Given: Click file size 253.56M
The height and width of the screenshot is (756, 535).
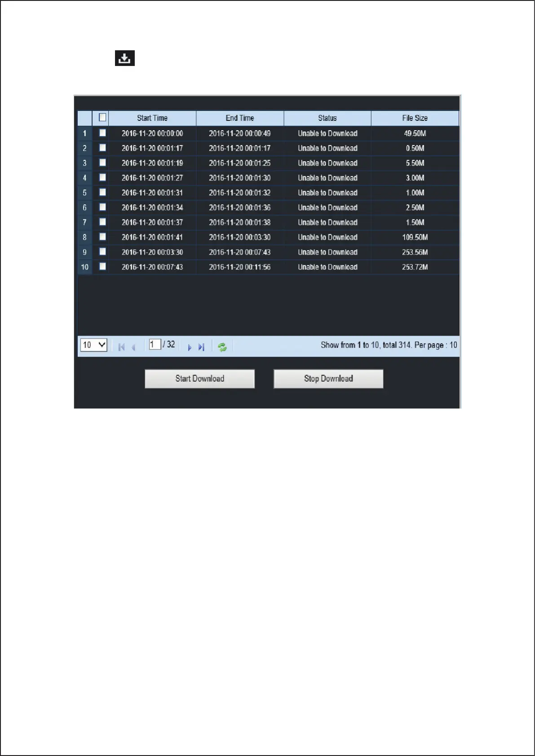Looking at the screenshot, I should (415, 252).
